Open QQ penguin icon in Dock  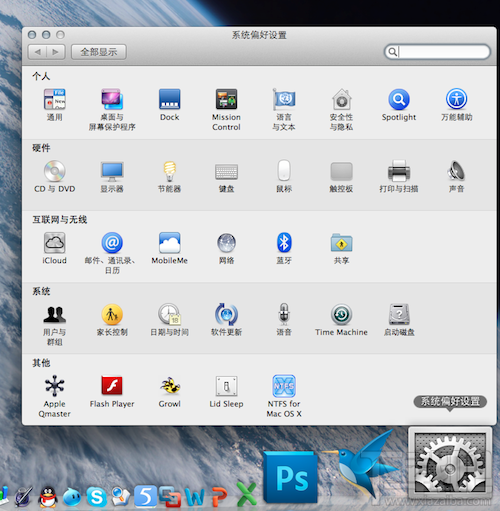[x=48, y=497]
